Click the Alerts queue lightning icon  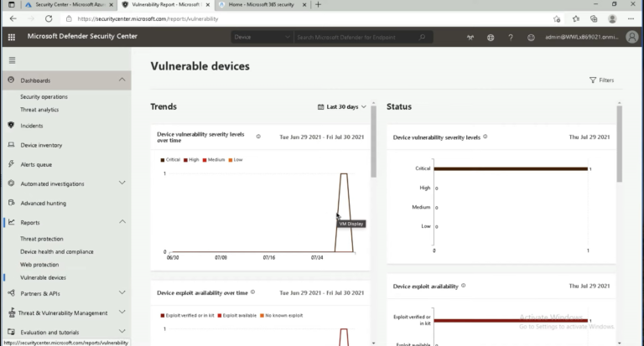tap(11, 163)
